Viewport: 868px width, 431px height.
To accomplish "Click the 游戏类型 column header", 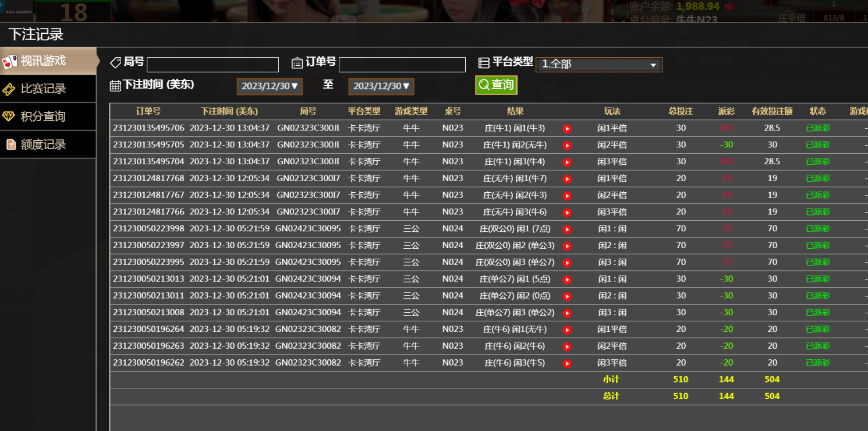I will click(x=411, y=111).
